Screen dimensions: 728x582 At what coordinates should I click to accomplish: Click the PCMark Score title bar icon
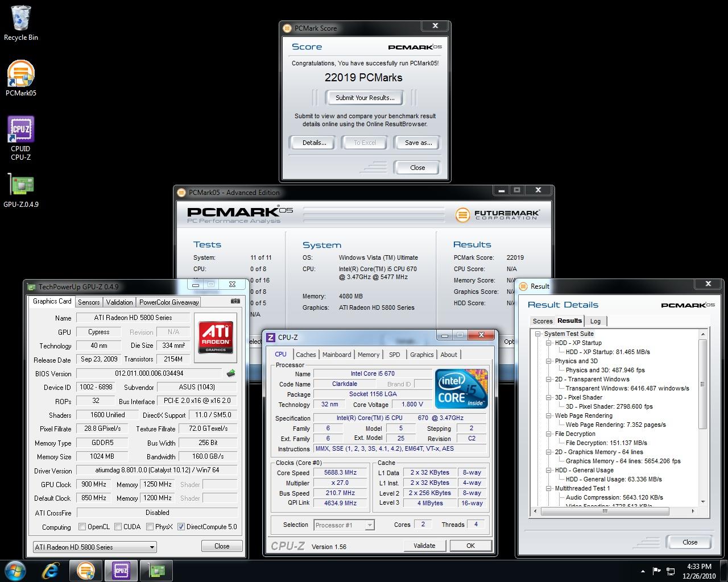(288, 28)
